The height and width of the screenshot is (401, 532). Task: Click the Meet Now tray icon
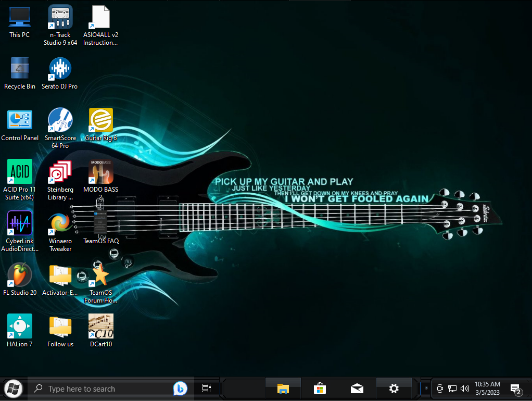point(440,389)
